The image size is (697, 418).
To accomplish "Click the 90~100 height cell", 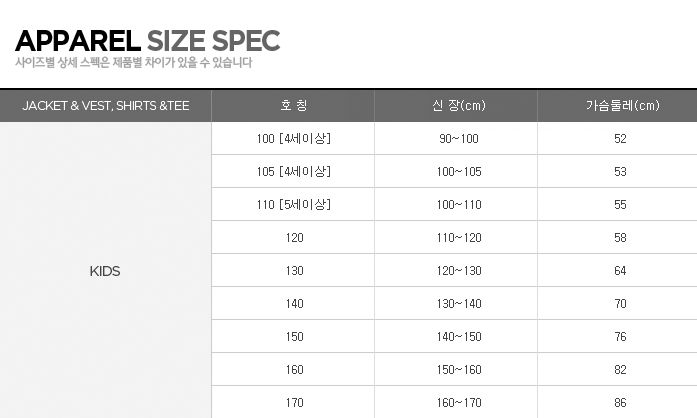I will point(459,139).
